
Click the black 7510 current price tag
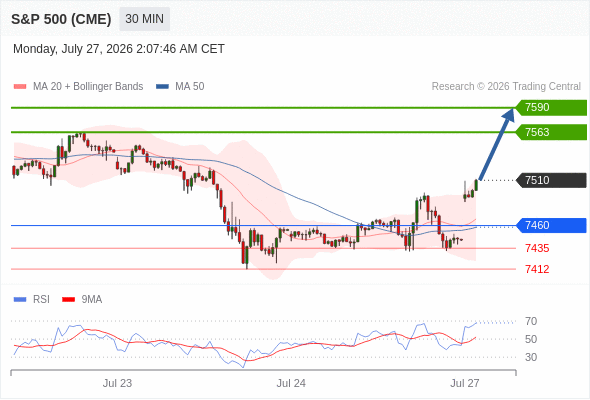pos(551,180)
